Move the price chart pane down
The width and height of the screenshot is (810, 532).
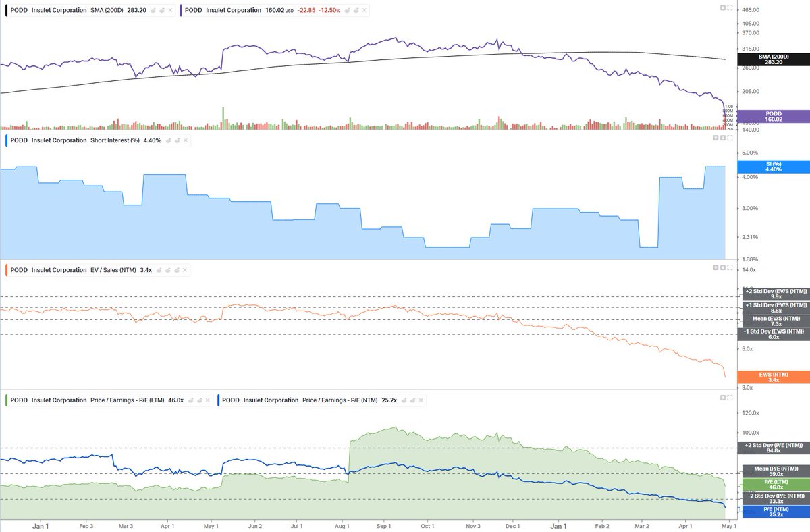coord(723,7)
